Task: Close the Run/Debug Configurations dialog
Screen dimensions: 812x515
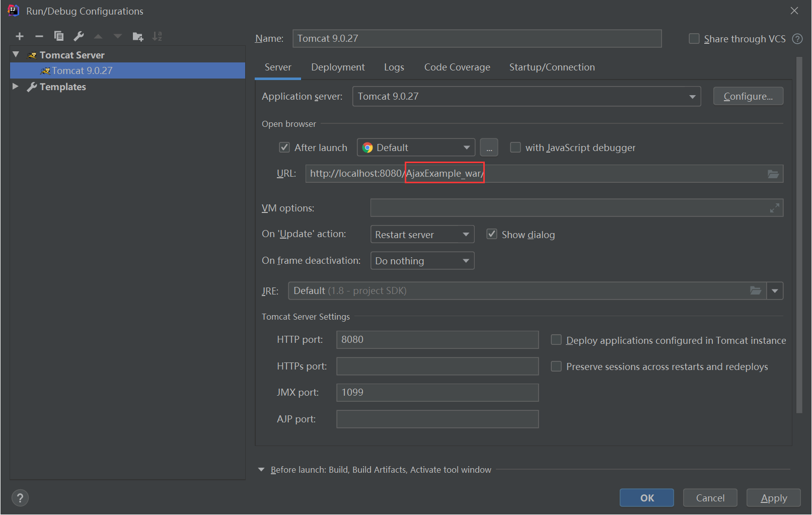Action: [x=794, y=11]
